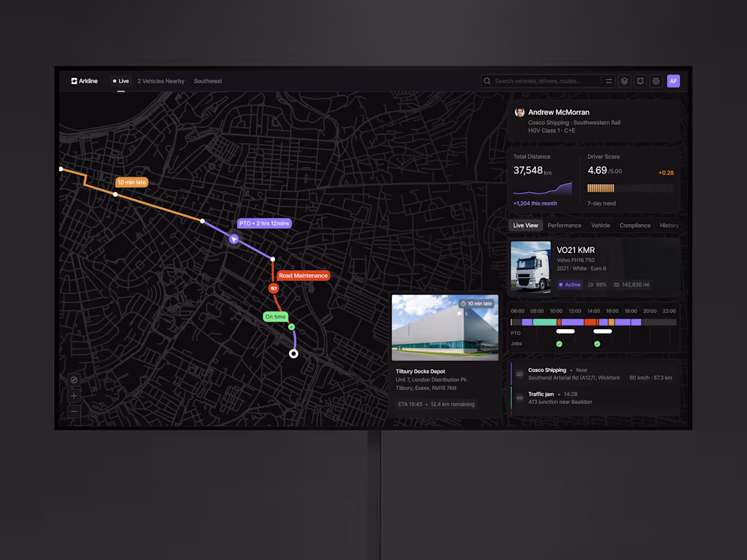Zoom out with the minus icon
This screenshot has width=747, height=560.
click(x=74, y=411)
